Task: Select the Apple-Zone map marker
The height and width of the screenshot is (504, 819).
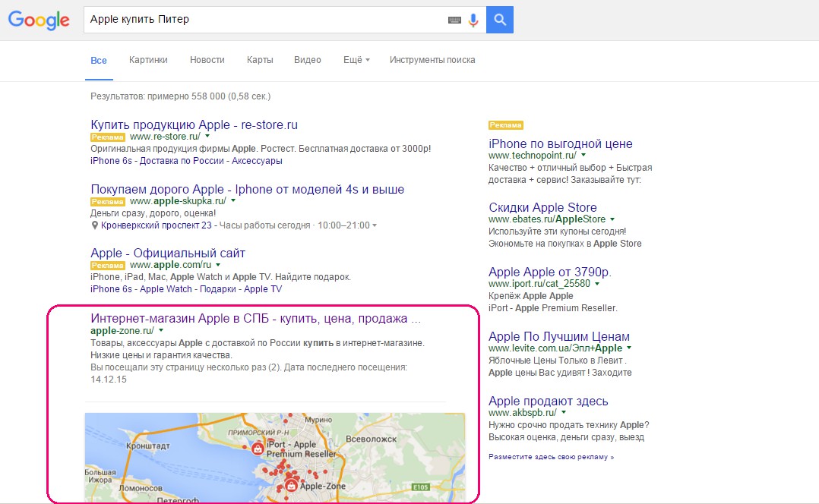Action: (x=291, y=485)
